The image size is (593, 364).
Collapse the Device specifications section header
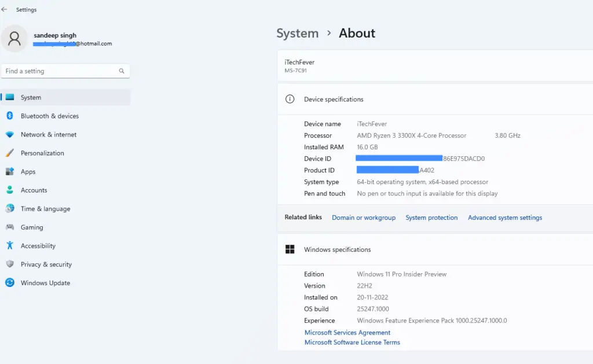(435, 99)
